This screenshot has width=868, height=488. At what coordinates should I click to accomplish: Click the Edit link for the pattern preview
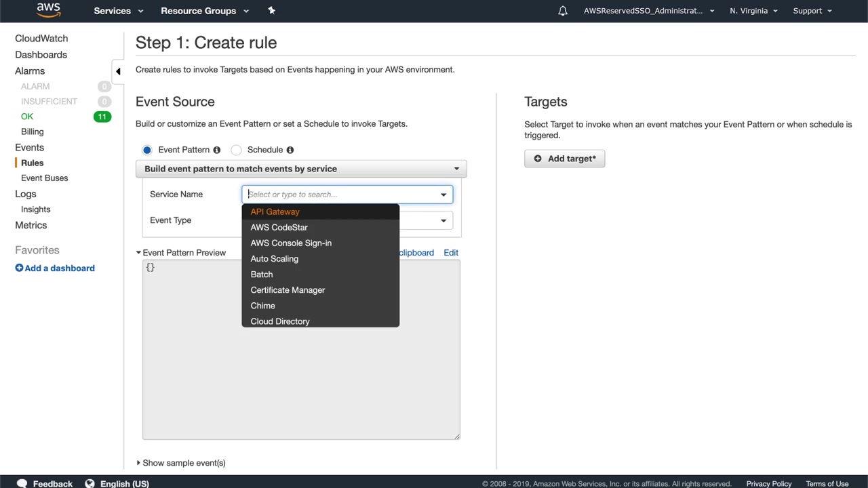click(x=451, y=253)
